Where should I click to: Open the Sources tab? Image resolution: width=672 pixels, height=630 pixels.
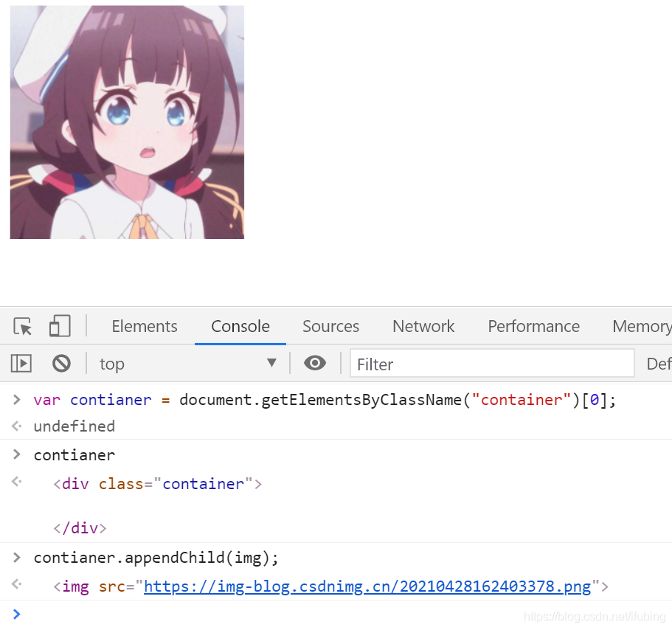(x=331, y=327)
